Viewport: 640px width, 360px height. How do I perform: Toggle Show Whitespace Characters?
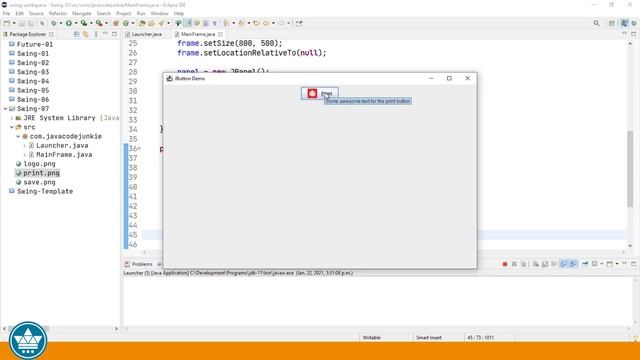214,23
